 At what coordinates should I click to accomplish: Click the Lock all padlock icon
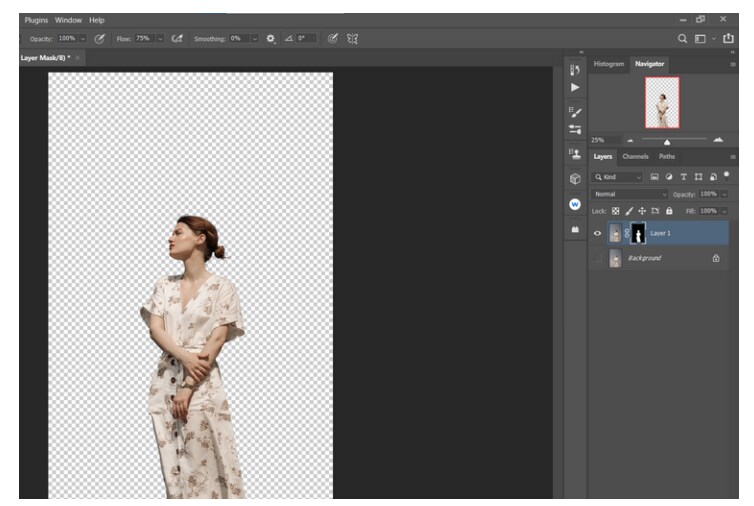tap(669, 211)
